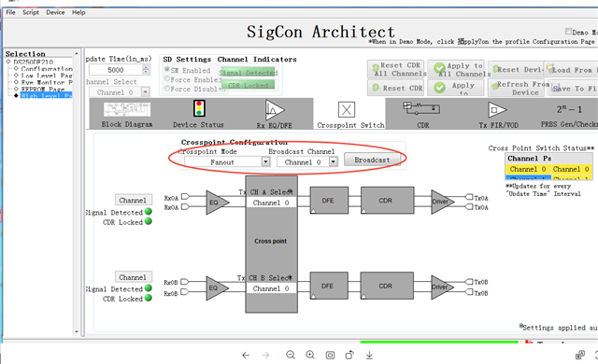
Task: Select the Crosspoint Switch tab
Action: coord(350,114)
